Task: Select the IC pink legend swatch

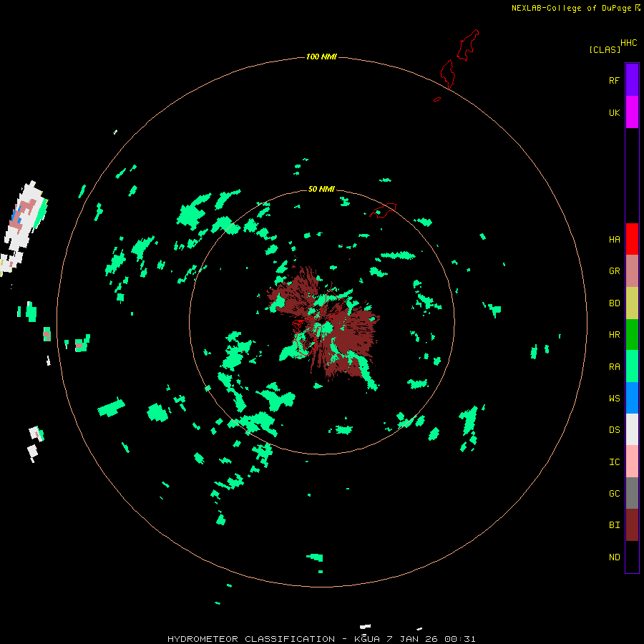Action: (x=632, y=462)
